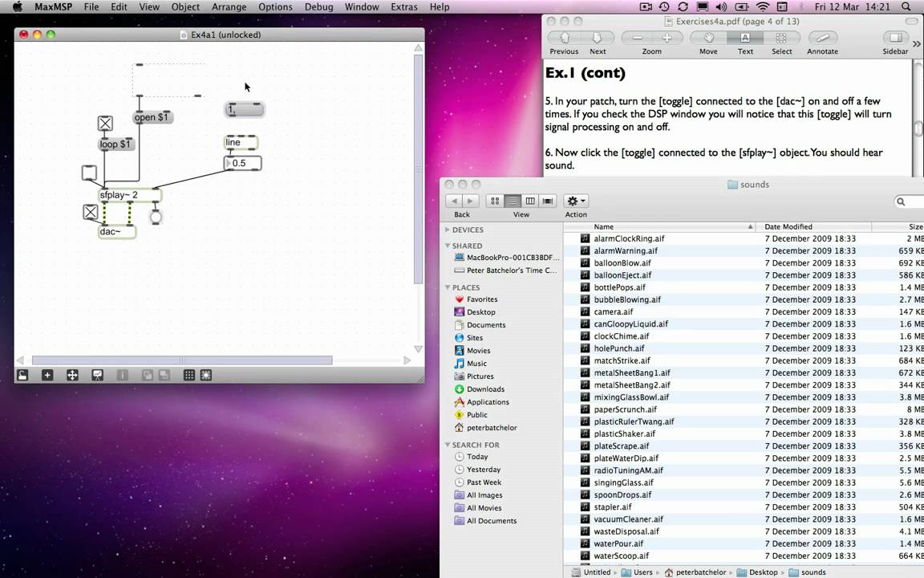Viewport: 924px width, 578px height.
Task: Click the Finder search field
Action: [x=910, y=201]
